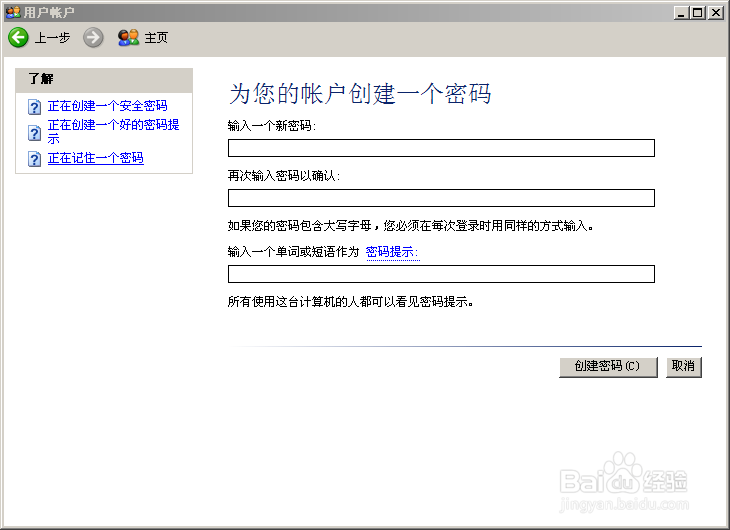Click the 上一步 label in toolbar
The width and height of the screenshot is (730, 530).
52,38
